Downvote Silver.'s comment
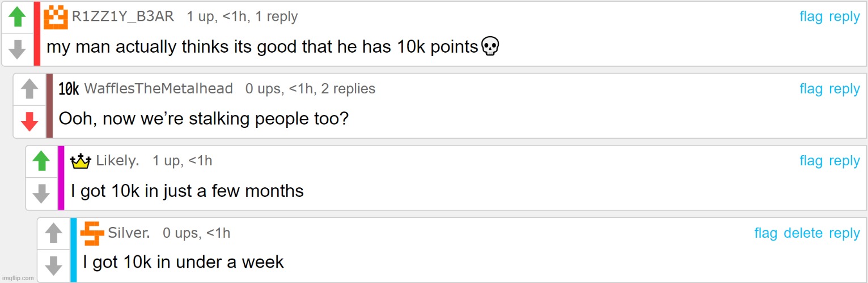Screen dimensions: 868x283 pos(53,265)
